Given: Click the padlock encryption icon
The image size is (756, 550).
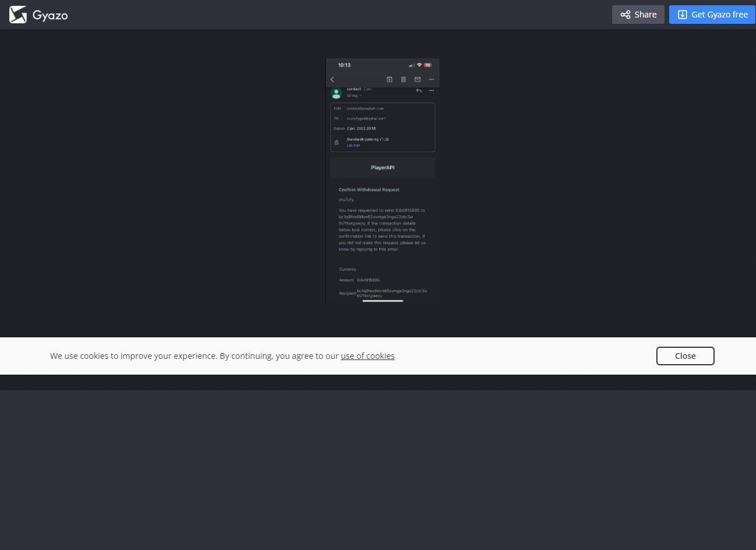Looking at the screenshot, I should pyautogui.click(x=336, y=142).
